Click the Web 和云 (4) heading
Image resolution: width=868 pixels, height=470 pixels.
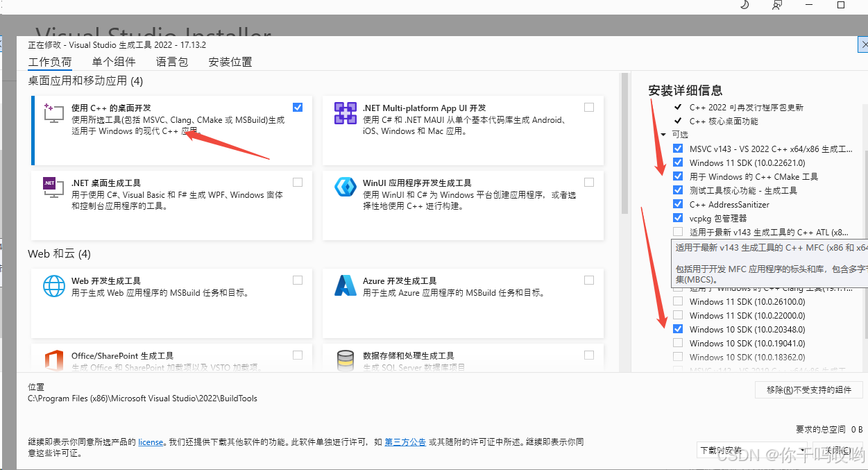click(x=59, y=253)
